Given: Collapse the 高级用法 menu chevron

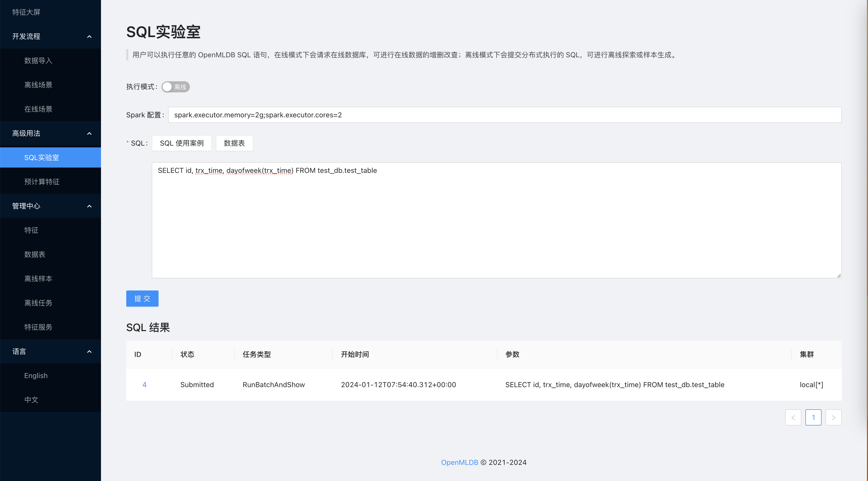Looking at the screenshot, I should pyautogui.click(x=89, y=133).
